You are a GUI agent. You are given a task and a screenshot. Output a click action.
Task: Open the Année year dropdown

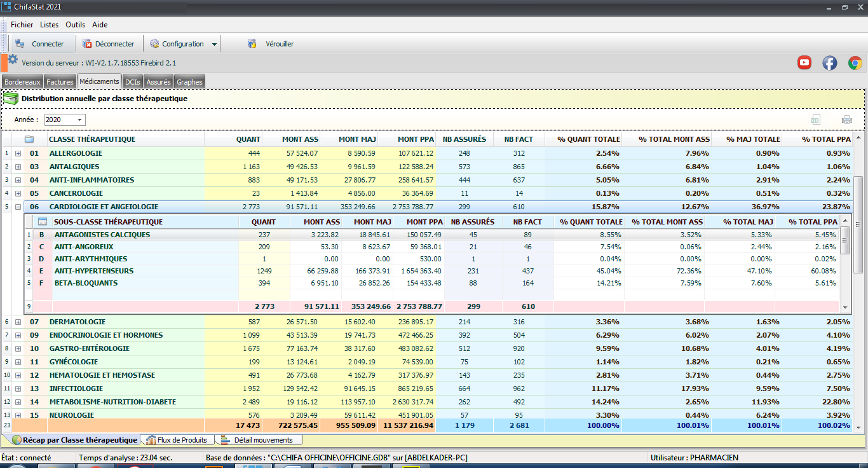point(80,120)
